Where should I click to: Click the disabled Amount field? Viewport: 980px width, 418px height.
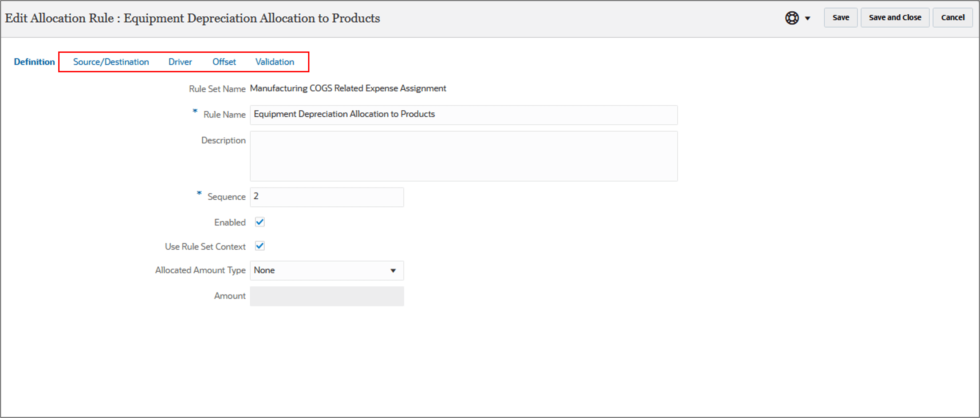point(326,296)
